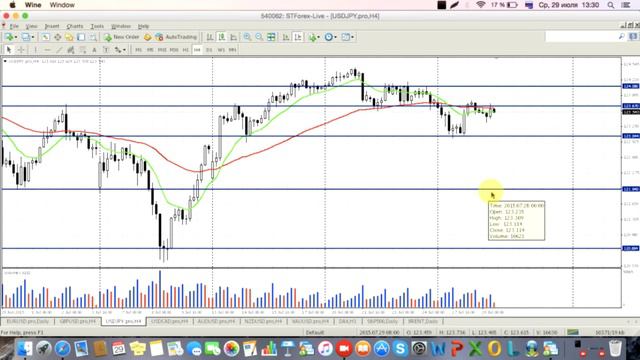The image size is (640, 360).
Task: Show the Terminal panel
Action: (x=81, y=37)
